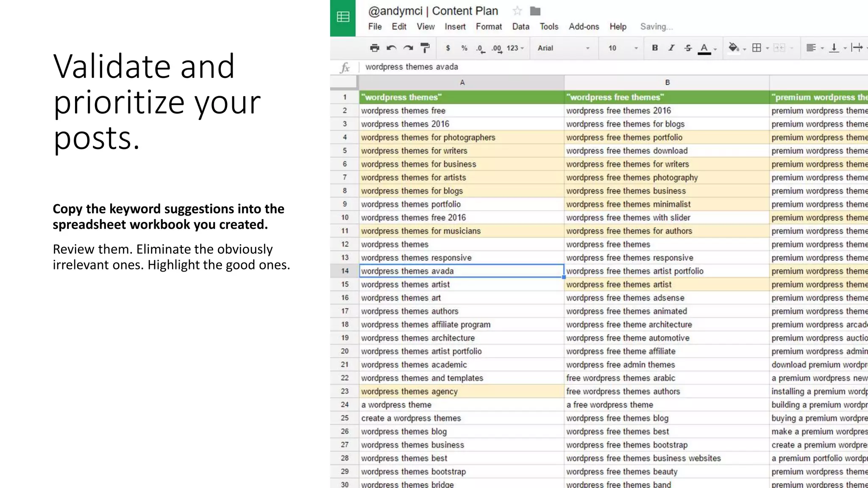Image resolution: width=868 pixels, height=488 pixels.
Task: Select cell "wordpress free themes artist portfolio"
Action: [x=667, y=271]
